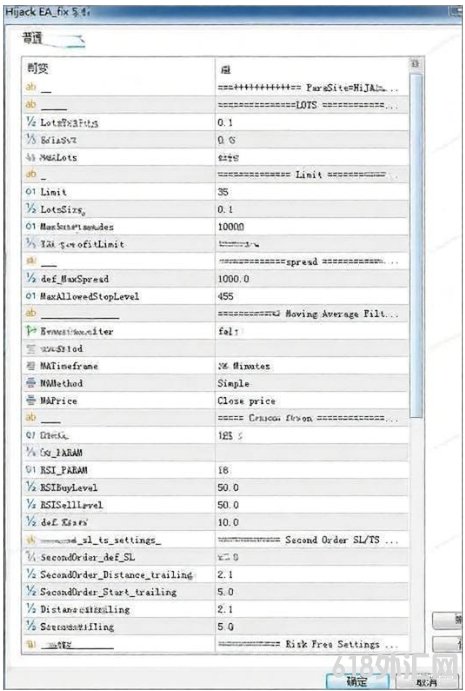Screen dimensions: 465x691
Task: Click the vertical scrollbar thumb of the inputs list
Action: click(x=416, y=246)
